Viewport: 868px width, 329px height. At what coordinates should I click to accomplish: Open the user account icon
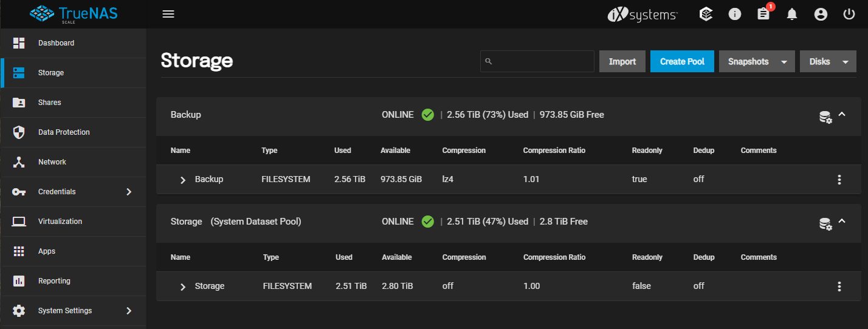click(821, 14)
